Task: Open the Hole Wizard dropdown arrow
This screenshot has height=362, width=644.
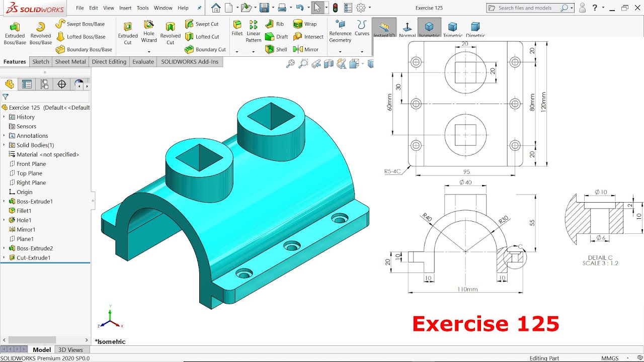Action: point(149,51)
